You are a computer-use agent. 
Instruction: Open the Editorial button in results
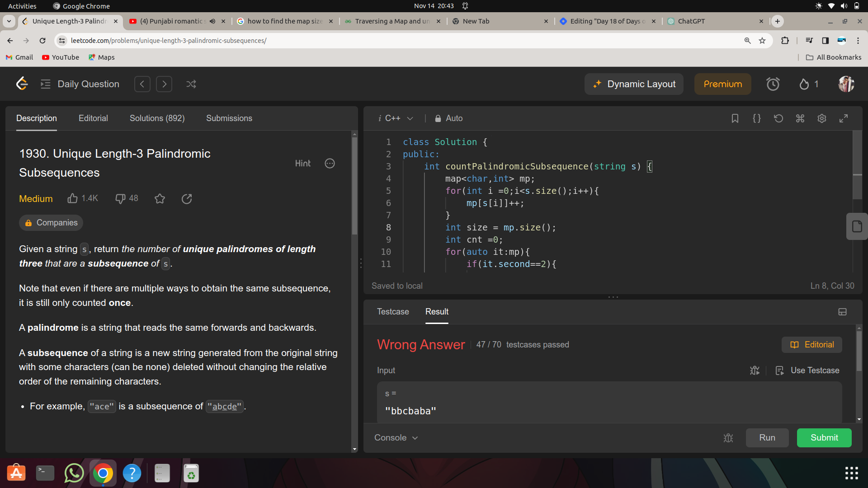click(812, 345)
